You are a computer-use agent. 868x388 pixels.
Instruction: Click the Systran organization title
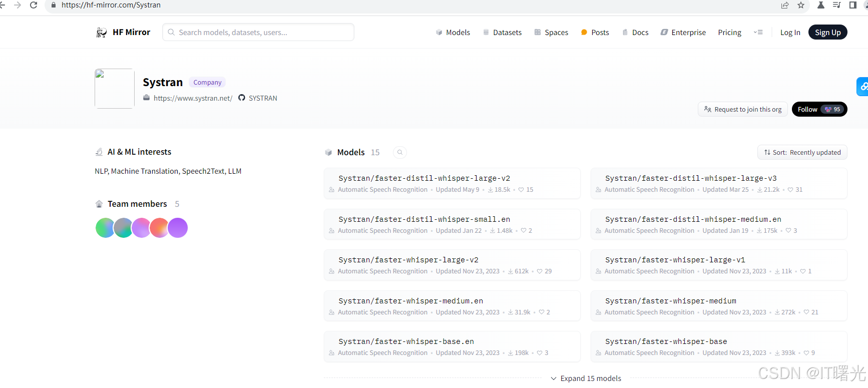click(x=163, y=82)
